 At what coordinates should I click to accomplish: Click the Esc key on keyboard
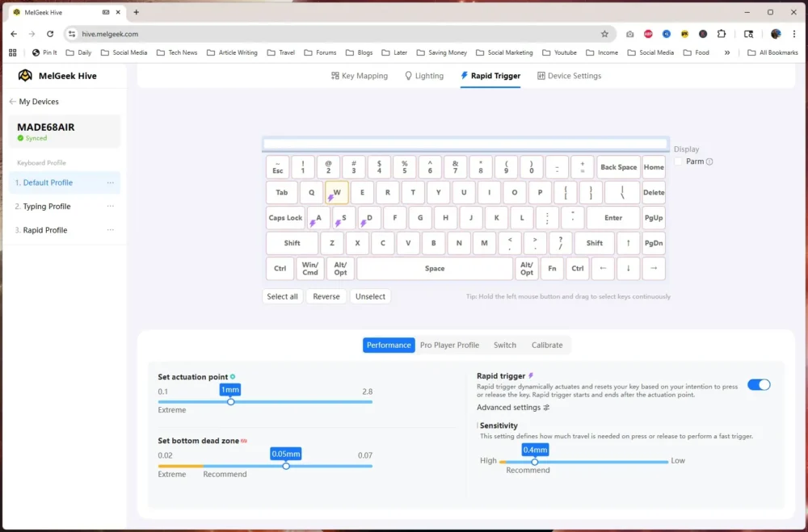[278, 167]
